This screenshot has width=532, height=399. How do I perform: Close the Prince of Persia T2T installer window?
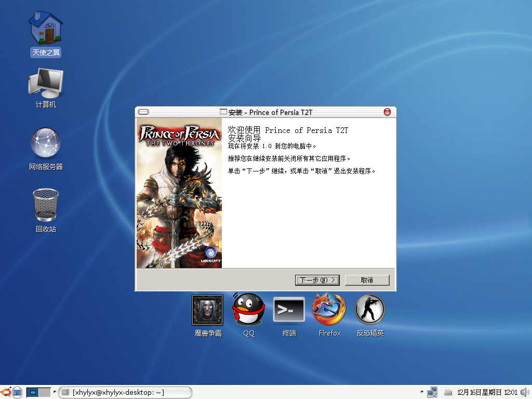pos(387,112)
